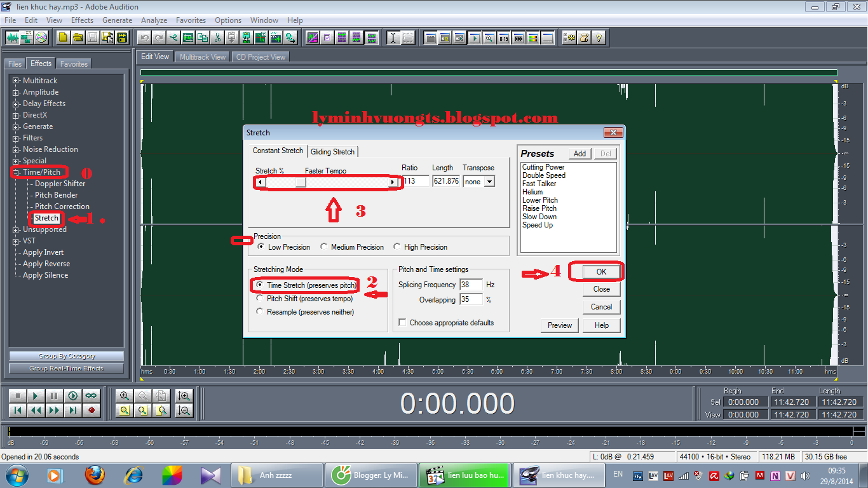868x488 pixels.
Task: Click the stretch slider left arrow
Action: (260, 182)
